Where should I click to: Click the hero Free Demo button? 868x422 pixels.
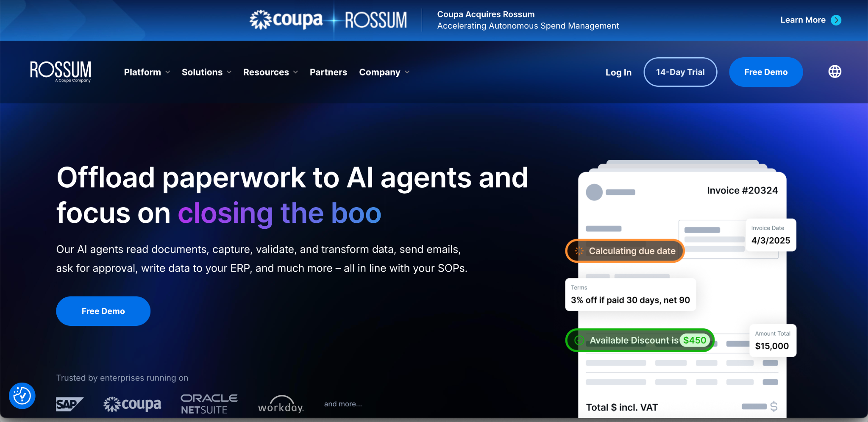coord(103,311)
